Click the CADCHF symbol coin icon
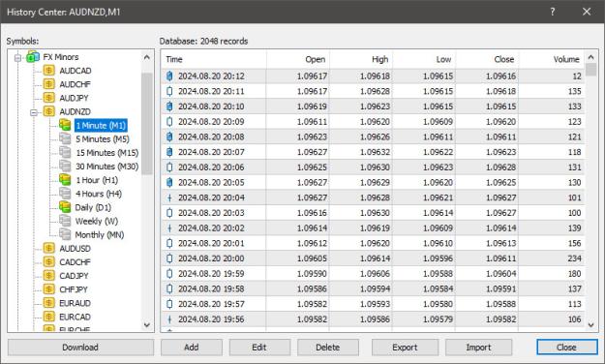Viewport: 605px width, 364px height. 49,261
